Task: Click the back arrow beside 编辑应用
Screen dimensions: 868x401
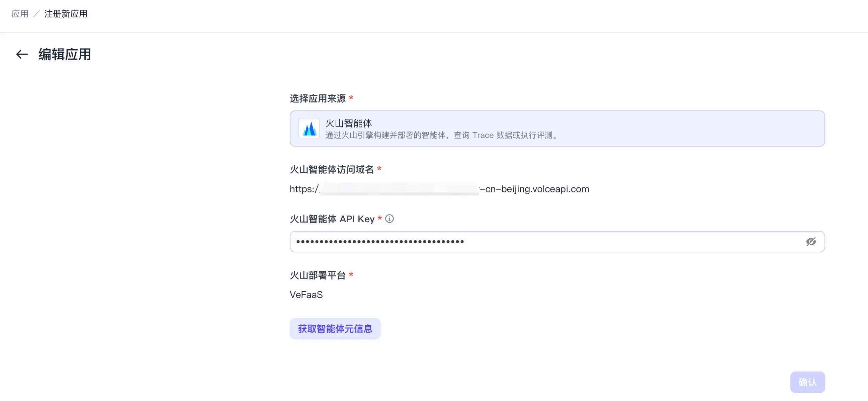Action: click(22, 54)
